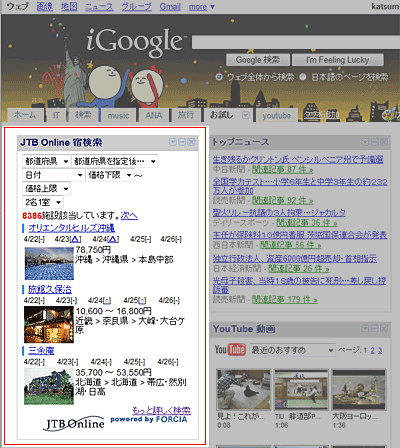Open the YouTube 動画 gadget menu arrow
Screen dimensions: 400x448
click(365, 329)
